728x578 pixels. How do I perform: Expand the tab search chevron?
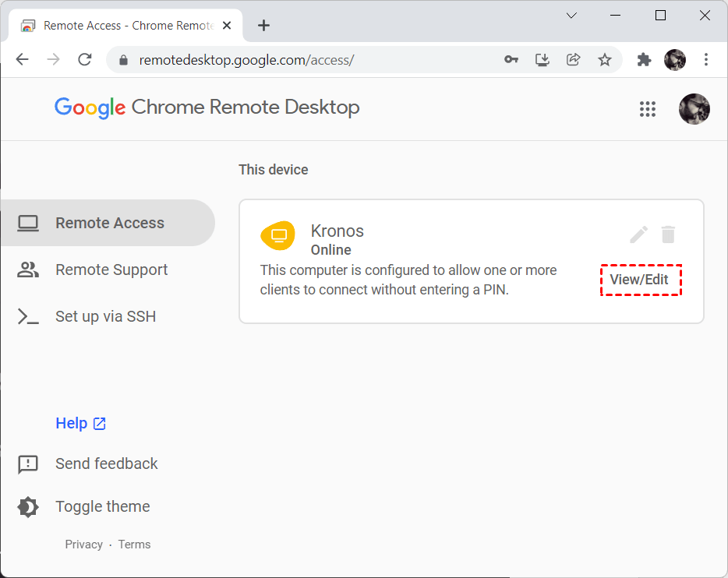(x=571, y=16)
